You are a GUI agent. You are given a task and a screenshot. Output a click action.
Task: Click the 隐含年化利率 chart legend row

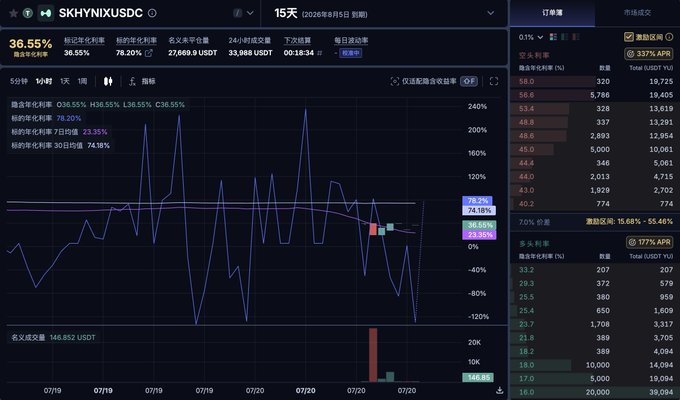[98, 105]
